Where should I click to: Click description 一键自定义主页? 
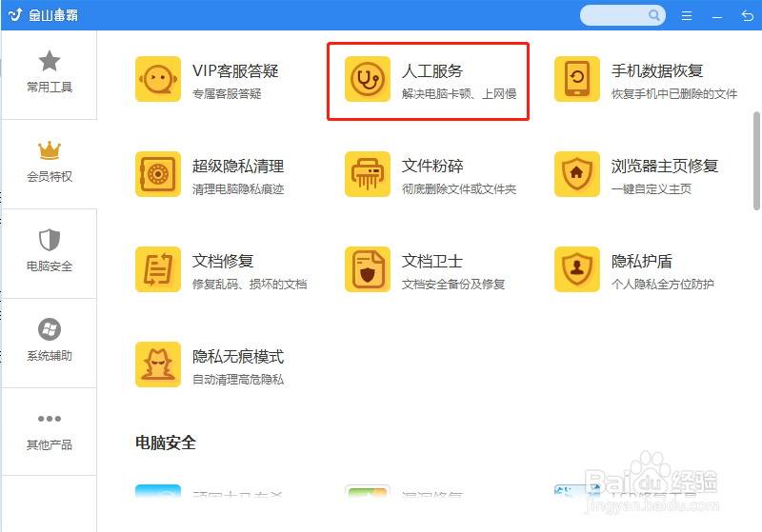pyautogui.click(x=652, y=188)
